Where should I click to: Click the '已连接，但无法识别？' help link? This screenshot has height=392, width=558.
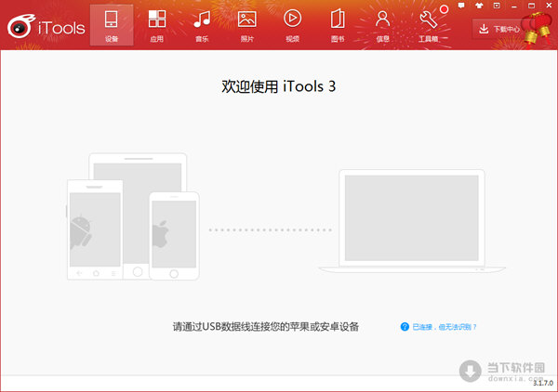(x=445, y=327)
